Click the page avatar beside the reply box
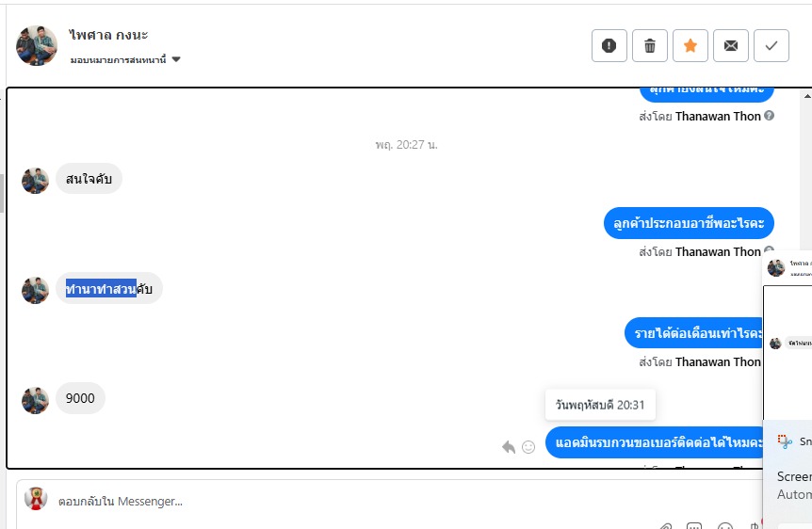The width and height of the screenshot is (812, 529). click(36, 499)
